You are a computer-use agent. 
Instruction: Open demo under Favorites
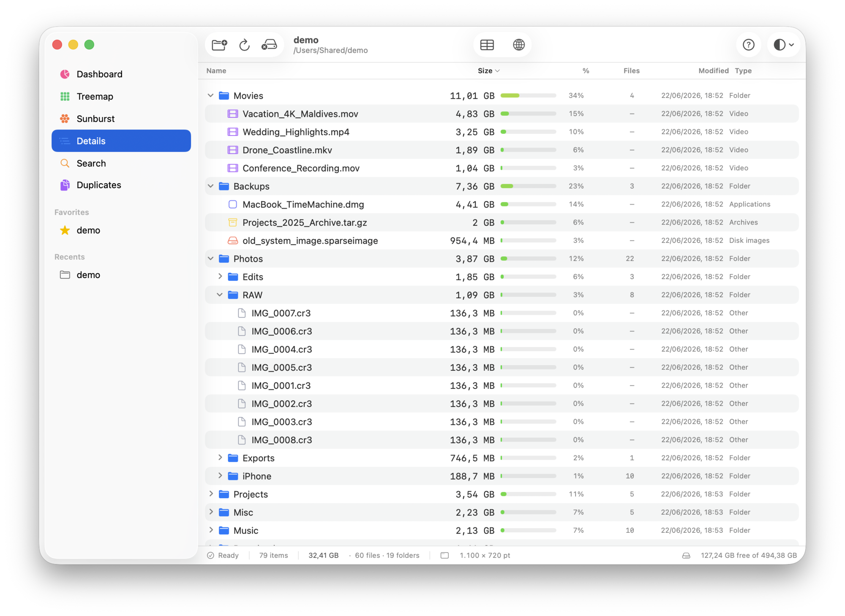click(121, 231)
